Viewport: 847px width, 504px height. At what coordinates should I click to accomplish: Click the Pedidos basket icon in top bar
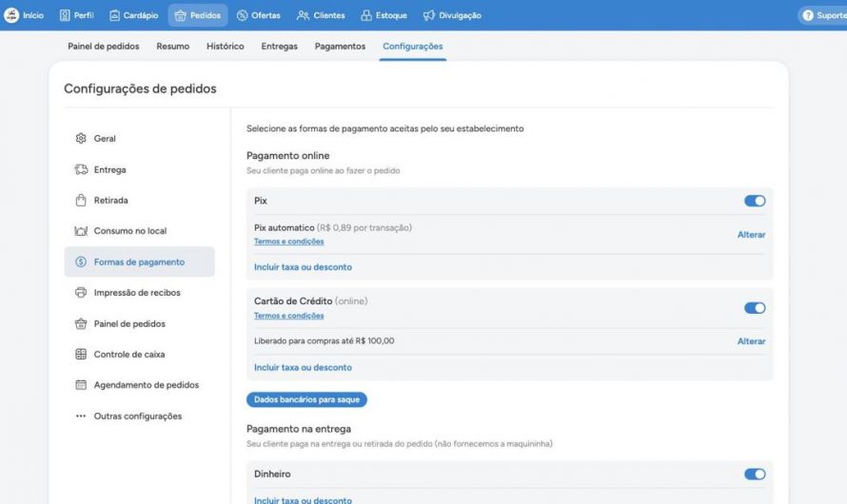pos(181,15)
